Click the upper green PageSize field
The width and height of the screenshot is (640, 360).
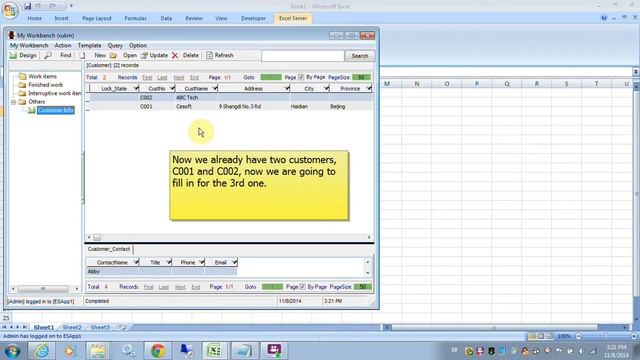(361, 77)
